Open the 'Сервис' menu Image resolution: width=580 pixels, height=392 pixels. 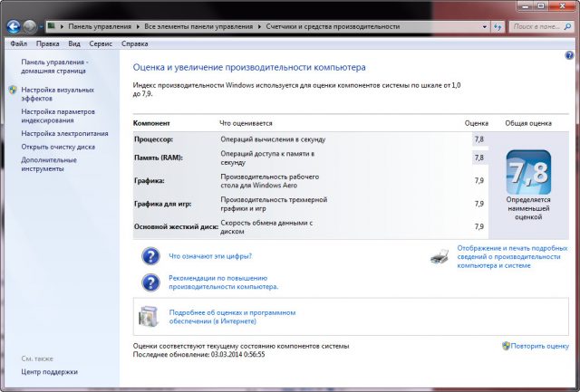(x=101, y=43)
